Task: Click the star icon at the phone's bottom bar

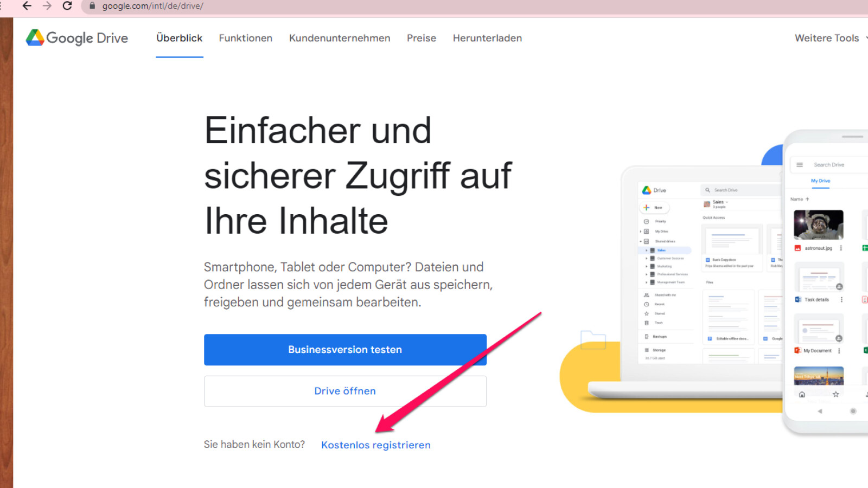Action: pos(835,394)
